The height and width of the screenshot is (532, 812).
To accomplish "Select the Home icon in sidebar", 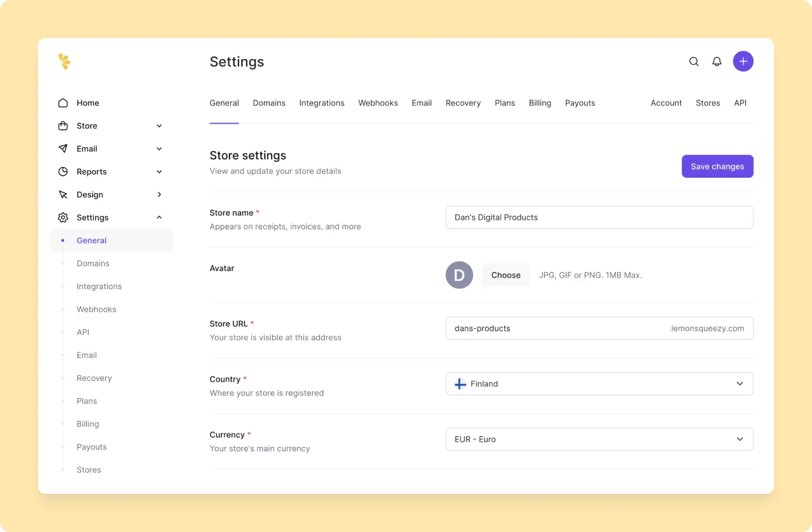I will coord(63,102).
